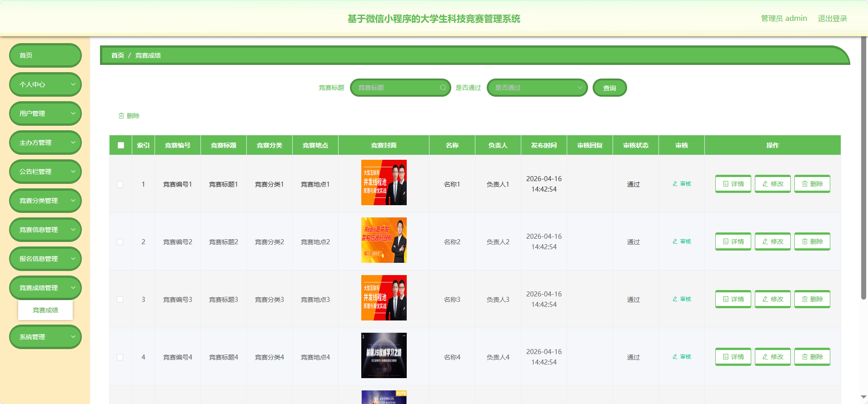Expand 竞赛信息管理 sidebar menu
This screenshot has width=868, height=404.
click(45, 230)
